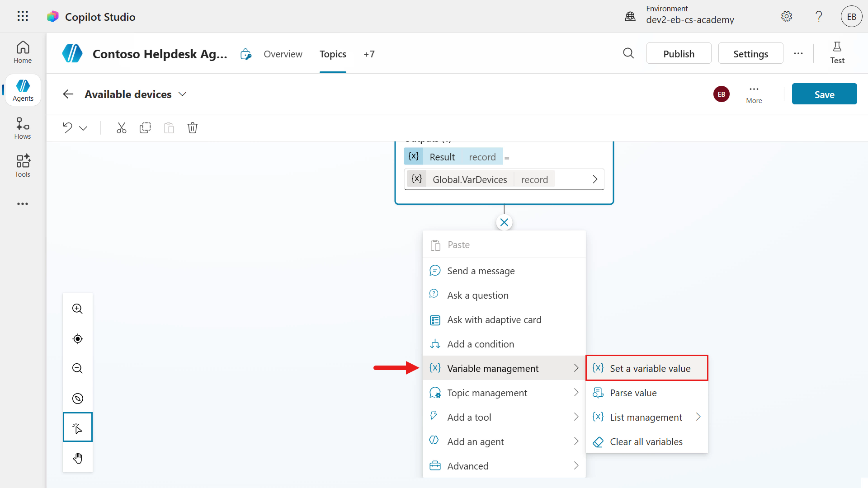Screen dimensions: 868x488
Task: Select the pointer selection tool
Action: point(77,427)
